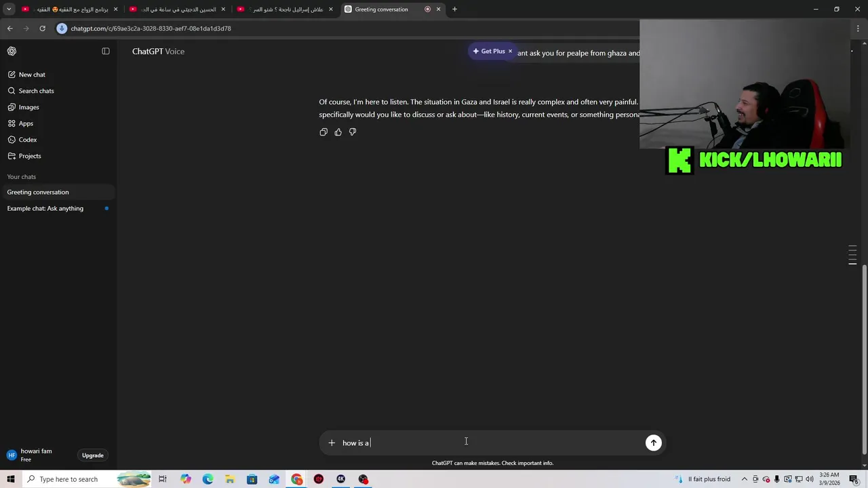Launch Copilot from the taskbar
The width and height of the screenshot is (868, 488).
click(186, 479)
